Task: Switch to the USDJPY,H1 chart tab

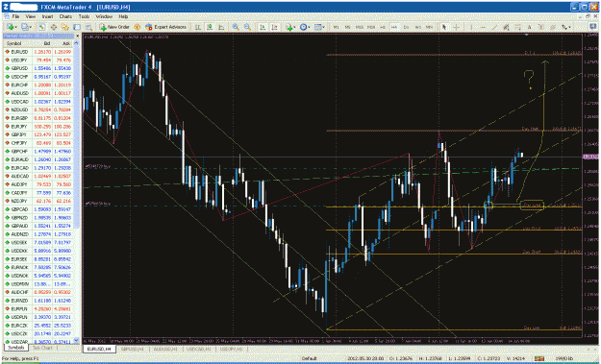Action: [231, 349]
